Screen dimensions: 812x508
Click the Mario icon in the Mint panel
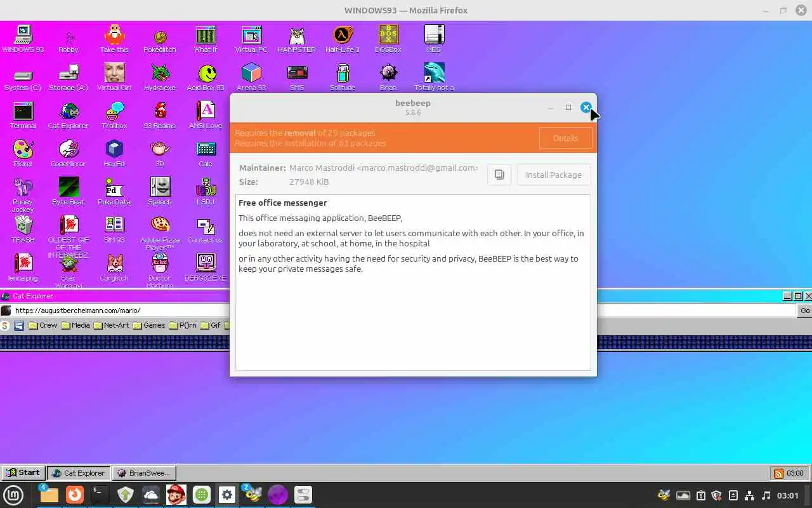point(176,495)
